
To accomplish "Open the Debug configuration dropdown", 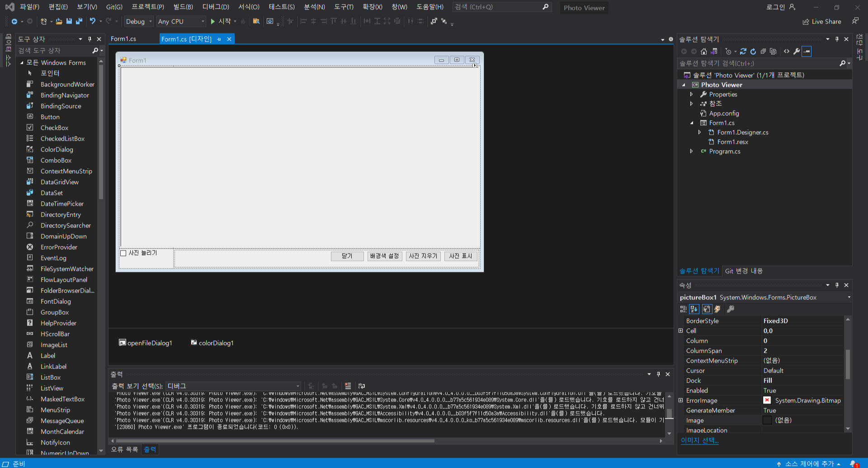I will tap(139, 21).
